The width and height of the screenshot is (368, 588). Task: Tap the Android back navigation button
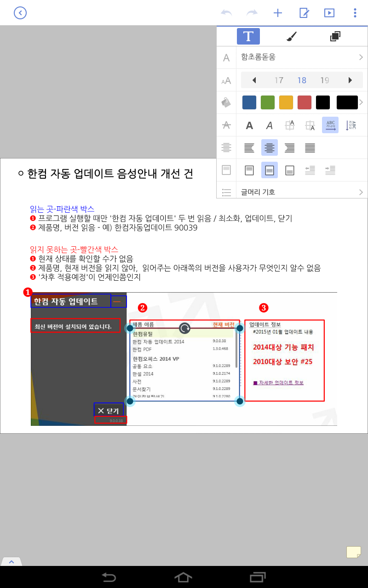(x=109, y=577)
